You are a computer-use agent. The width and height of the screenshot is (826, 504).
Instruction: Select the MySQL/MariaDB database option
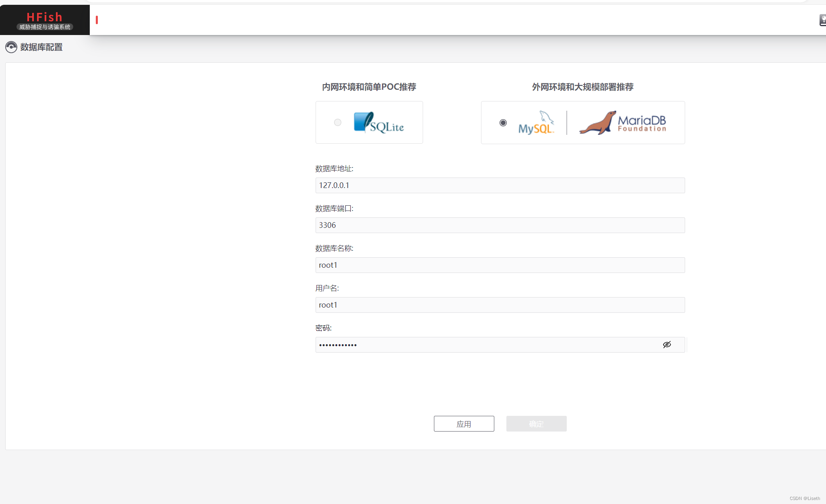click(x=503, y=122)
